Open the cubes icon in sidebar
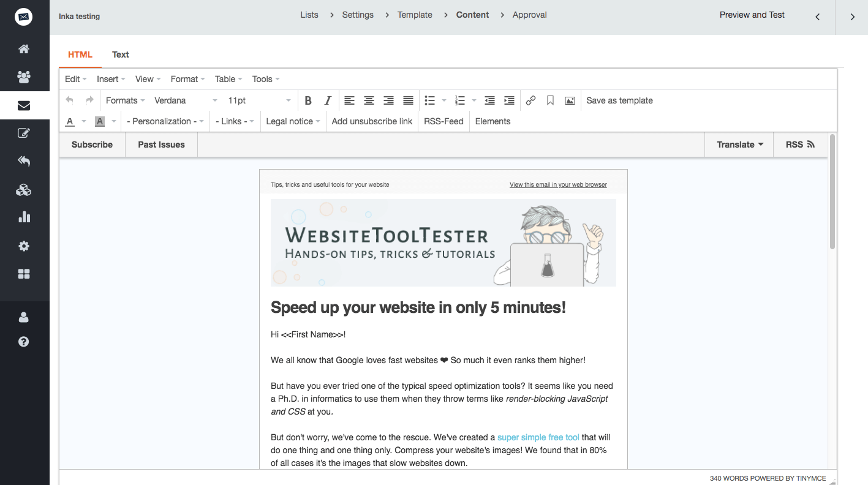 24,190
